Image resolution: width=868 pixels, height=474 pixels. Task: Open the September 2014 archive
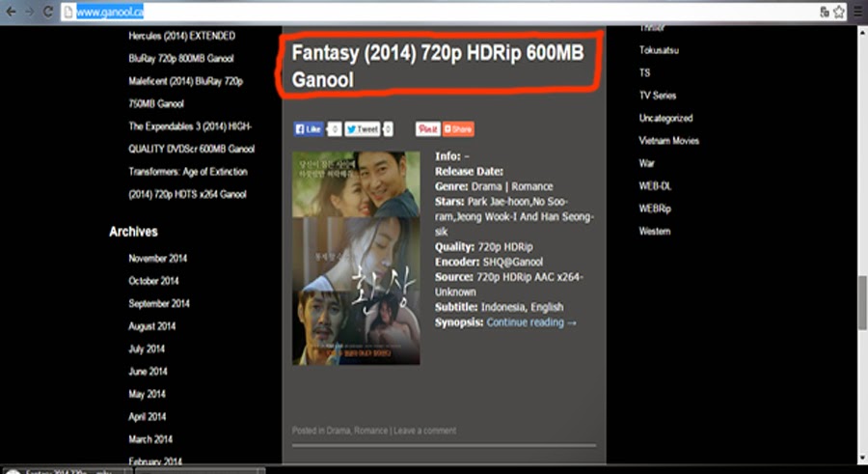point(159,304)
